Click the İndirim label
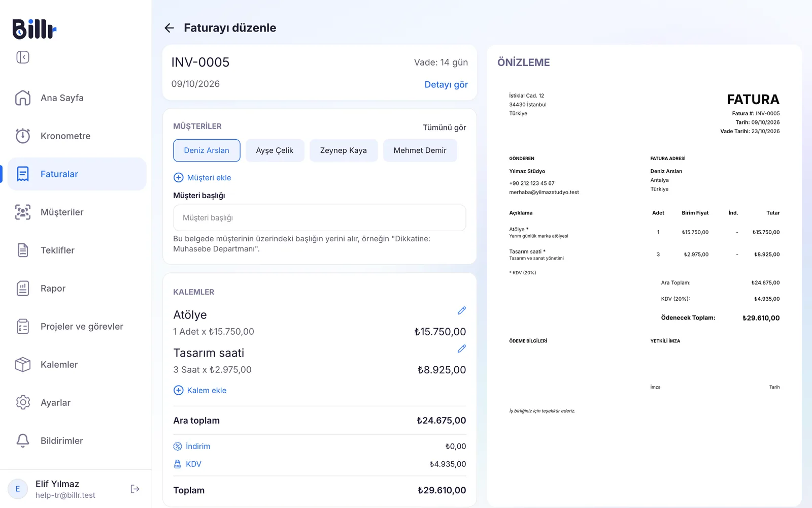Viewport: 812px width, 508px height. [x=198, y=446]
